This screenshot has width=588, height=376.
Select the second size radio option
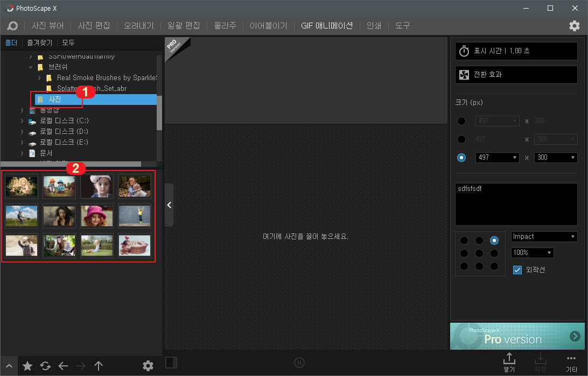pos(461,139)
